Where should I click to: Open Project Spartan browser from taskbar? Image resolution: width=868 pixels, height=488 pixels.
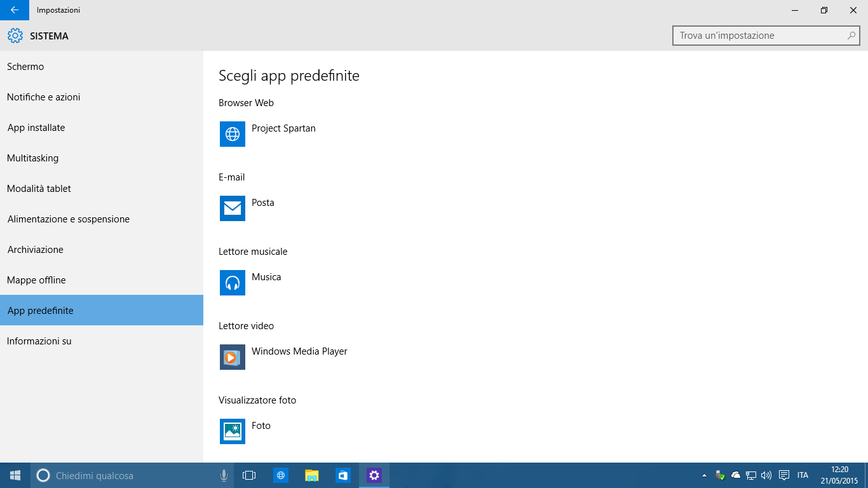281,475
